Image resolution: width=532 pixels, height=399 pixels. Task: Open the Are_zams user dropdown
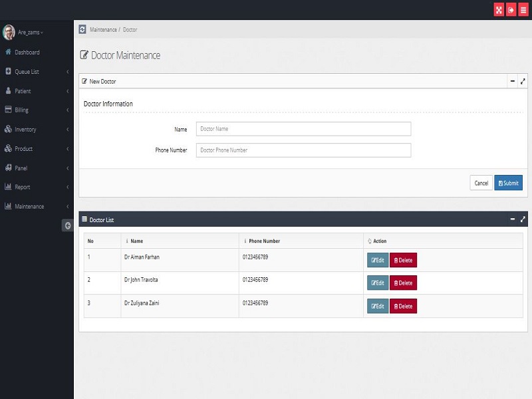pyautogui.click(x=30, y=32)
